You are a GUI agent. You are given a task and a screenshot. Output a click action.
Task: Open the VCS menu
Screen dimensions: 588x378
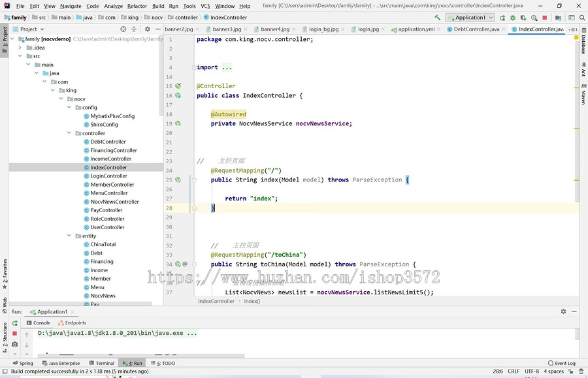205,6
